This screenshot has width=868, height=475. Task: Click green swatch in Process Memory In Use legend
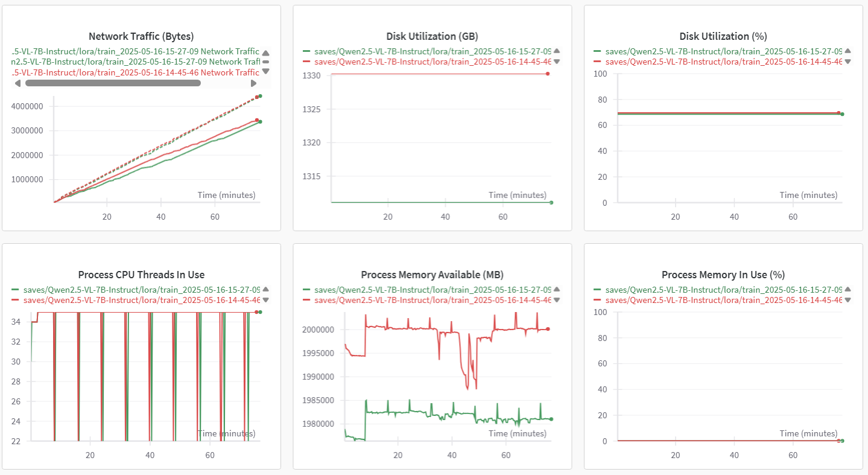point(598,290)
